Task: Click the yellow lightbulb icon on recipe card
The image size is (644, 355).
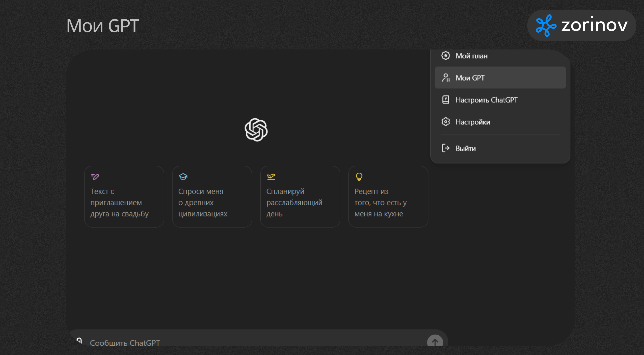Action: pyautogui.click(x=359, y=176)
